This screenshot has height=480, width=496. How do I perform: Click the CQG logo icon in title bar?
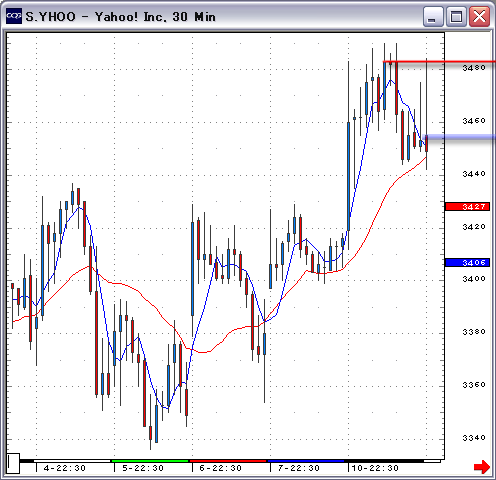(x=14, y=16)
